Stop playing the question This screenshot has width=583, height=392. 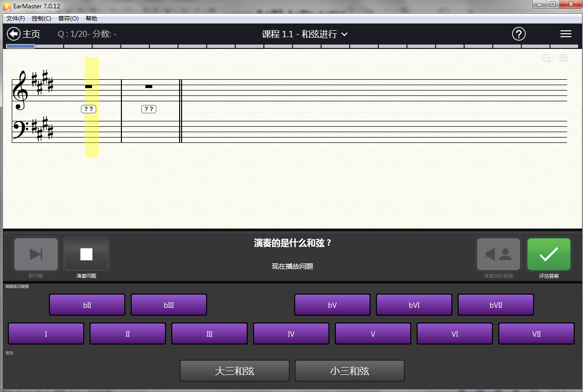pyautogui.click(x=86, y=254)
